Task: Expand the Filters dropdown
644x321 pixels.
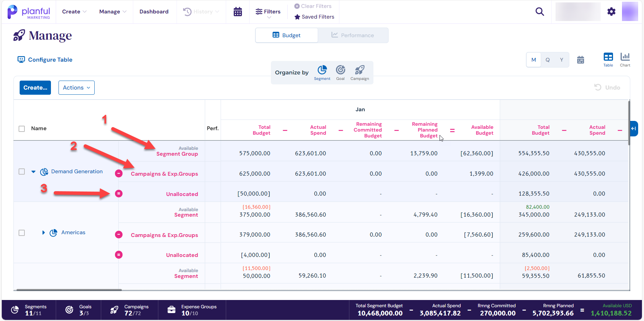Action: [268, 13]
